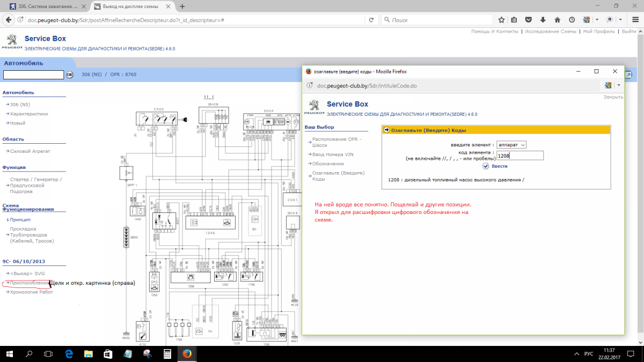Bookmark this page with the star icon

coord(501,20)
